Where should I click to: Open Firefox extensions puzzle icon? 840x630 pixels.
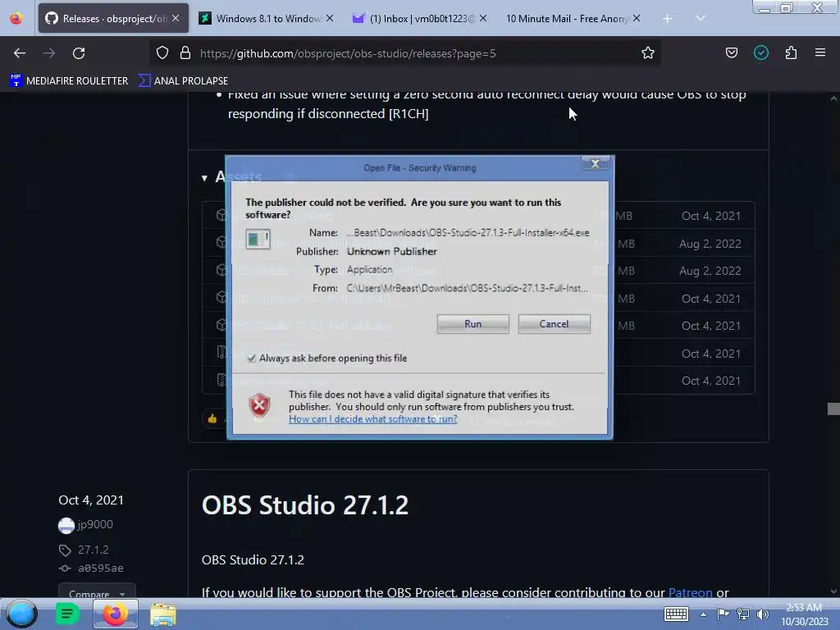791,52
